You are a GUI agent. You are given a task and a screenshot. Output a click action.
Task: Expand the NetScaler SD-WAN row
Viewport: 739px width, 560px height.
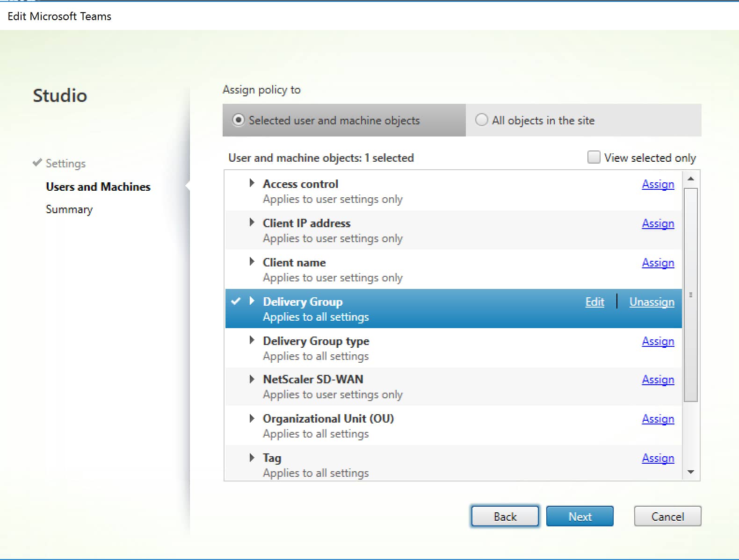[x=252, y=379]
